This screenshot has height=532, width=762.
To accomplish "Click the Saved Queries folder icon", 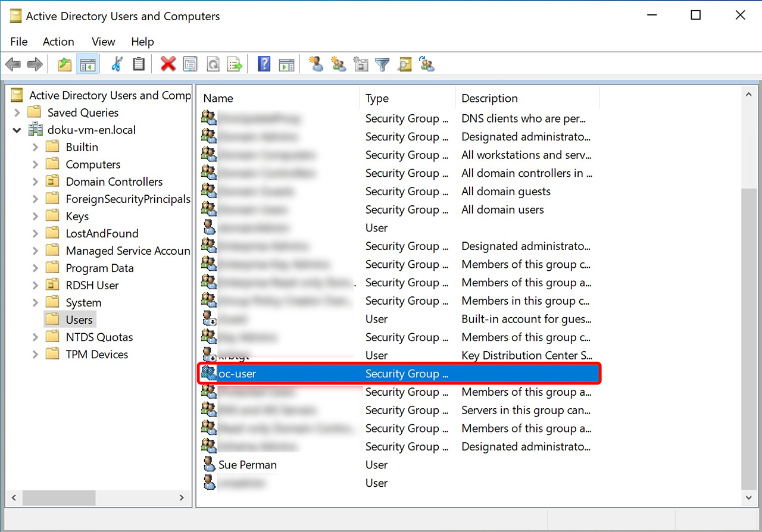I will point(35,112).
